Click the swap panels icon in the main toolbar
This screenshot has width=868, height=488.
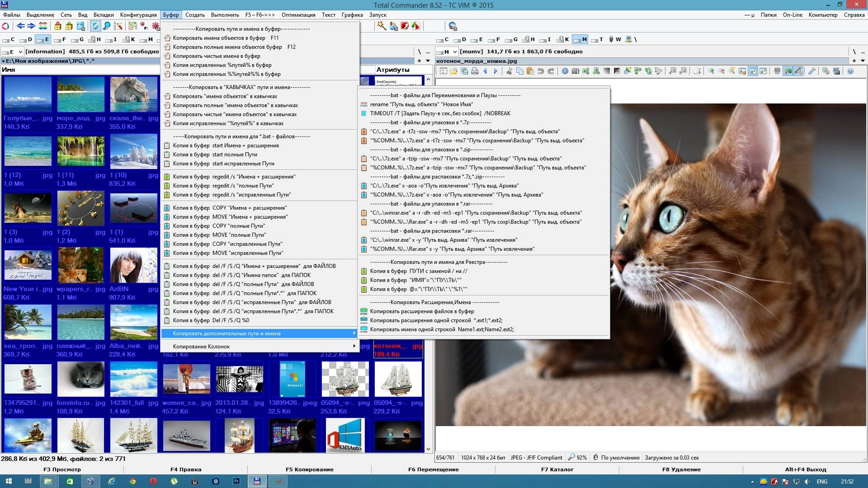tap(42, 26)
